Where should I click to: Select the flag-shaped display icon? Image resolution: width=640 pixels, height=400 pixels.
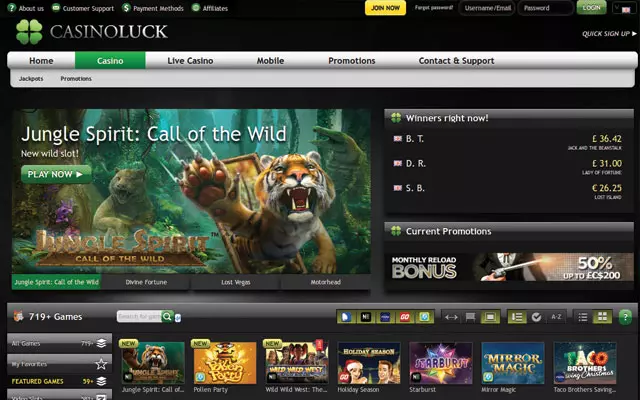470,317
